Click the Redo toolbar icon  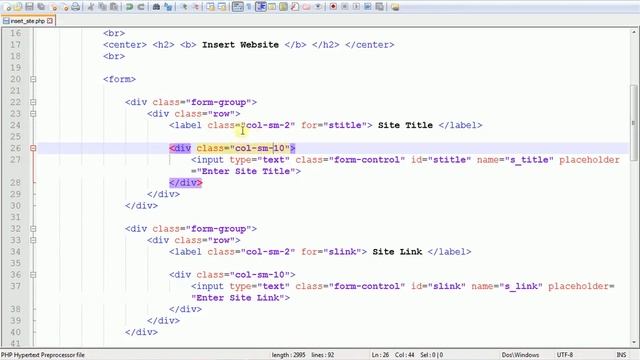coord(140,7)
